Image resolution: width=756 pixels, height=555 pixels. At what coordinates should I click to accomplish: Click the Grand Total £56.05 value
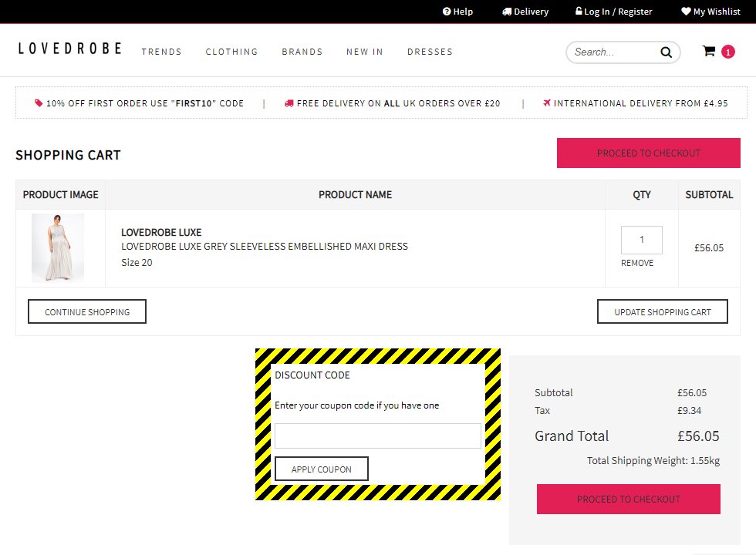pyautogui.click(x=698, y=436)
